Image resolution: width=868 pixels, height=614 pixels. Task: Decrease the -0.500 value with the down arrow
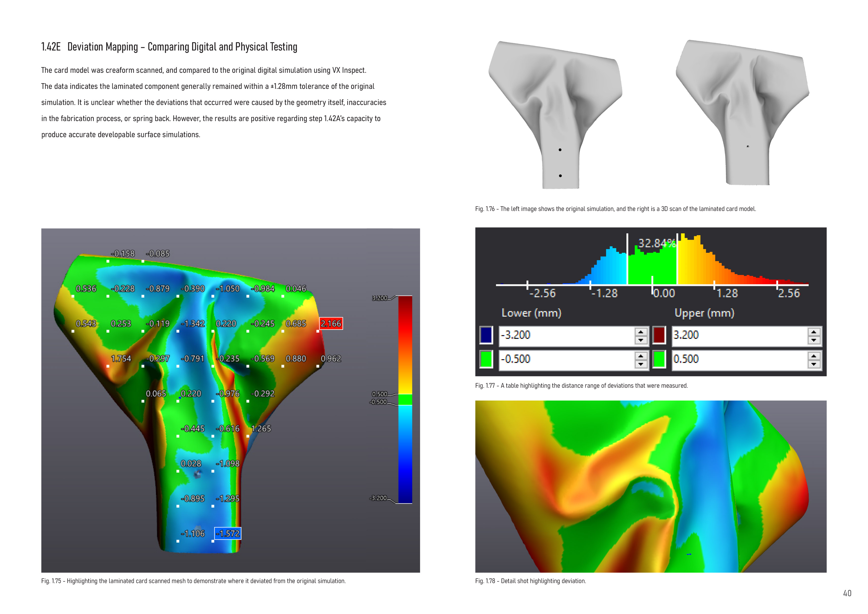pyautogui.click(x=640, y=364)
